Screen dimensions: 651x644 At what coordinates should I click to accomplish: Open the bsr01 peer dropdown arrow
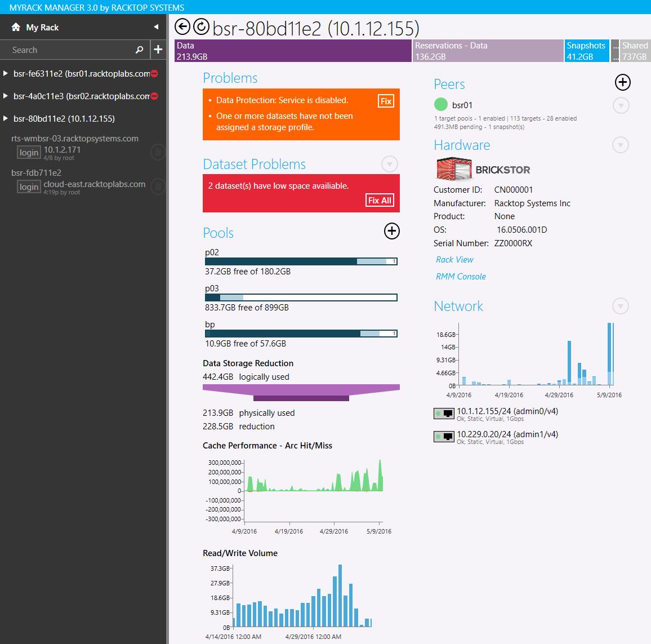tap(621, 105)
